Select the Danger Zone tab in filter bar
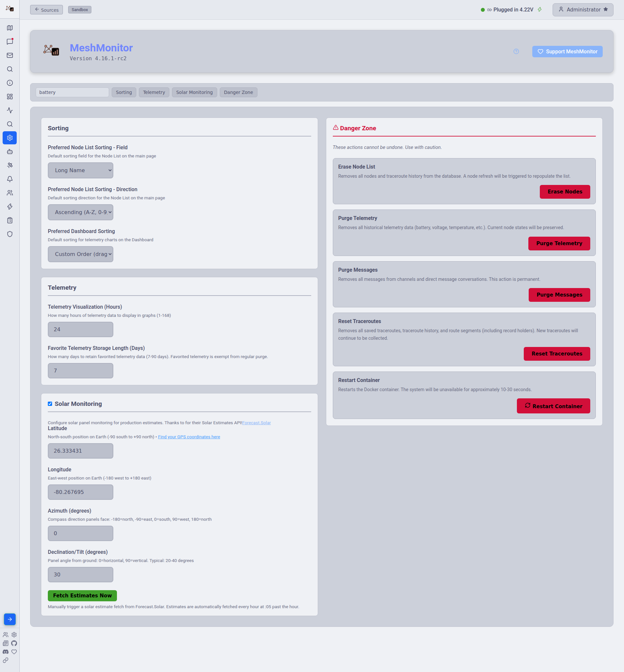Viewport: 624px width, 672px height. click(238, 92)
